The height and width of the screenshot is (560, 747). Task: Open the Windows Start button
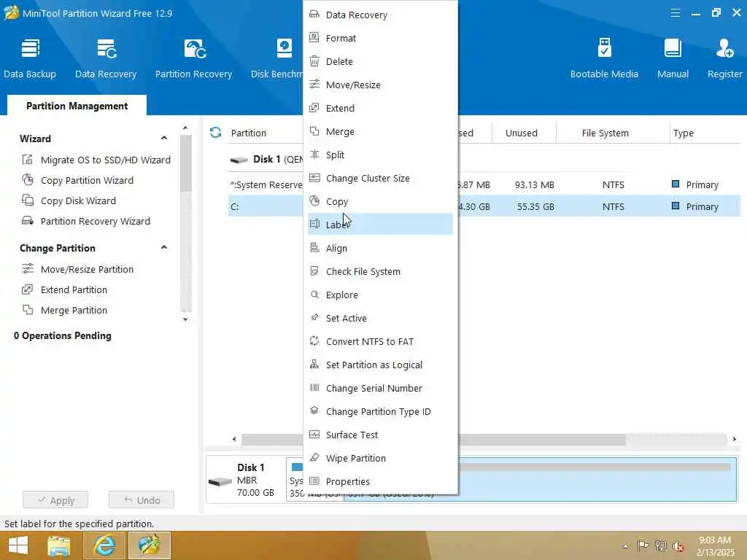coord(18,545)
